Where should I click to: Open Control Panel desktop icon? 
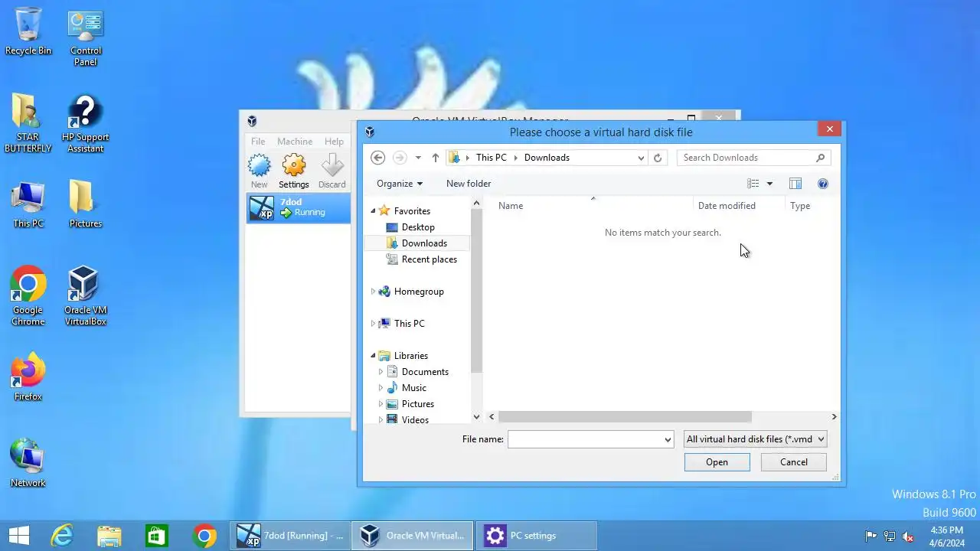coord(86,37)
